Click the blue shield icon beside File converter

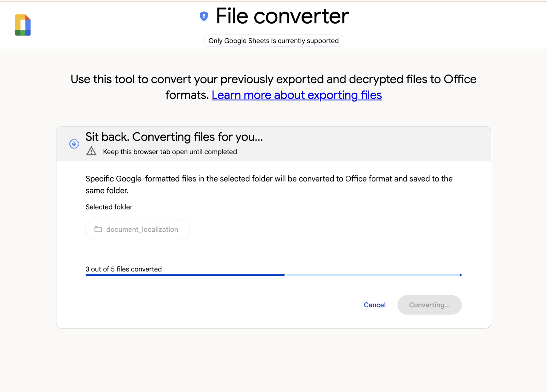[x=204, y=16]
